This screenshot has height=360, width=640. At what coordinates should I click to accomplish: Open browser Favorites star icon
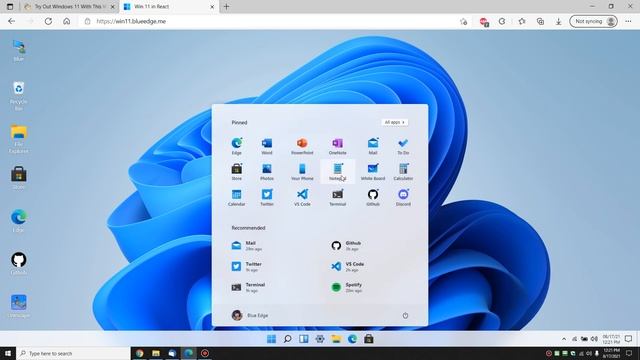(x=522, y=21)
